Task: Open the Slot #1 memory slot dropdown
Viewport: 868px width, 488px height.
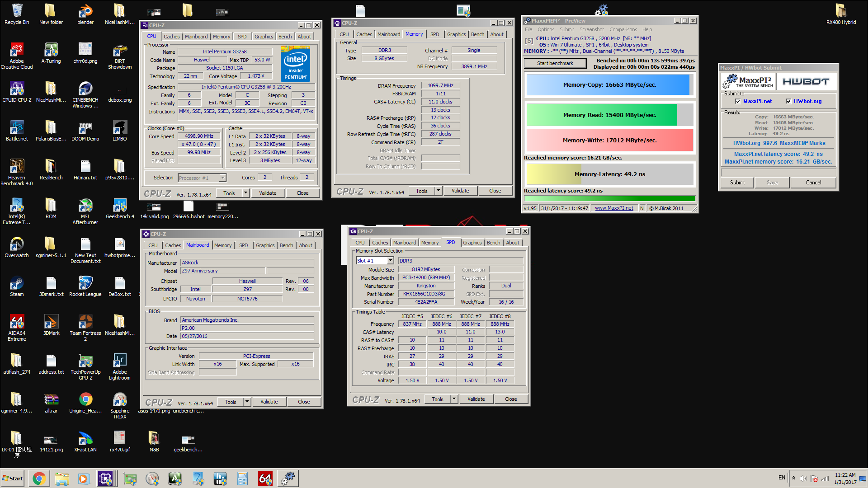Action: [375, 261]
